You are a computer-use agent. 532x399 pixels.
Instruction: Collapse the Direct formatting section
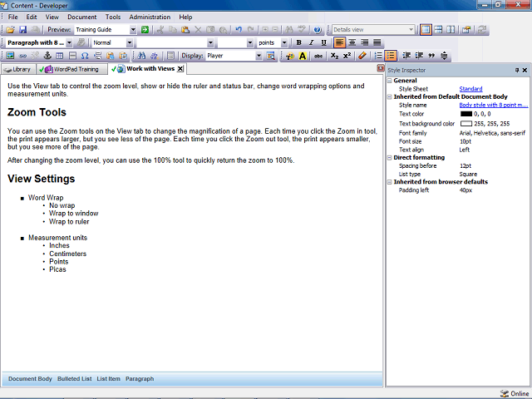pyautogui.click(x=390, y=157)
